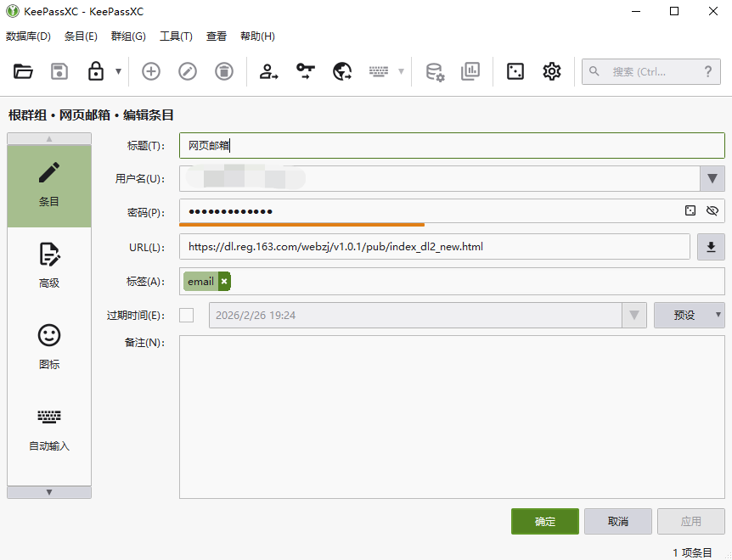
Task: Generate password via dice in password field
Action: coord(690,210)
